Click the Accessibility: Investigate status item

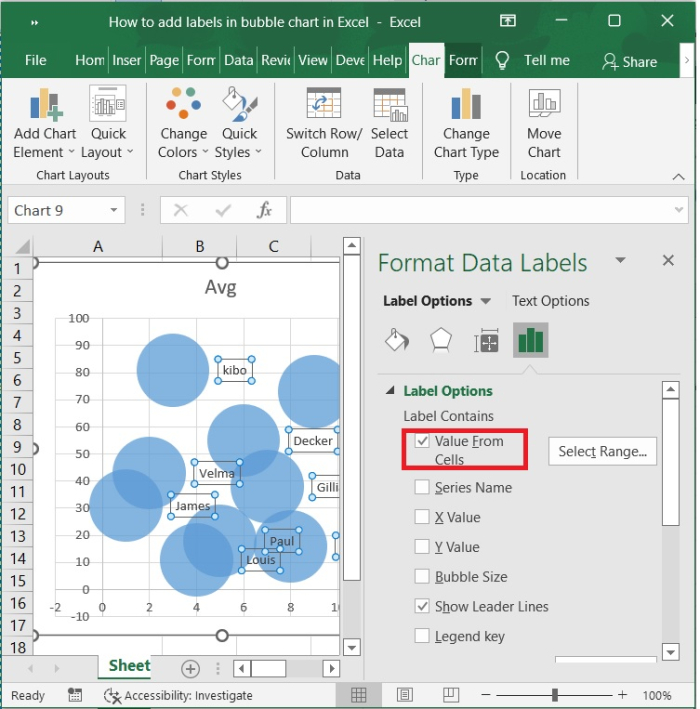coord(178,695)
